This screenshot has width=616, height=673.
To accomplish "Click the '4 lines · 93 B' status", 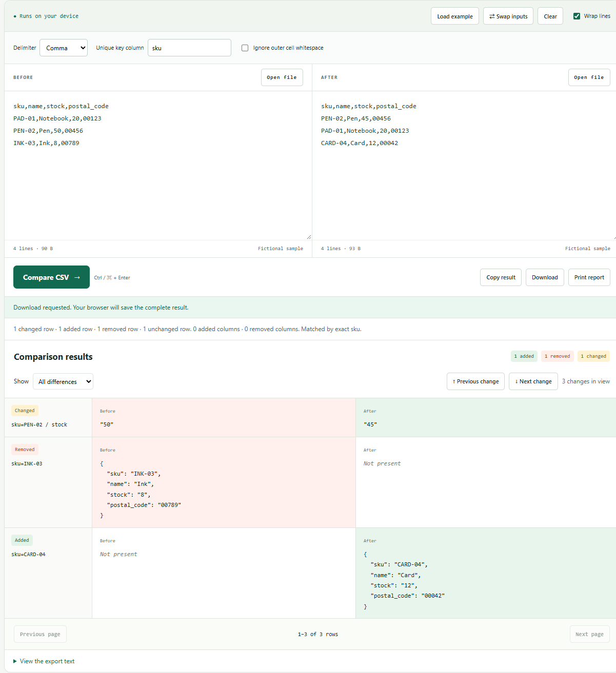I will 341,249.
